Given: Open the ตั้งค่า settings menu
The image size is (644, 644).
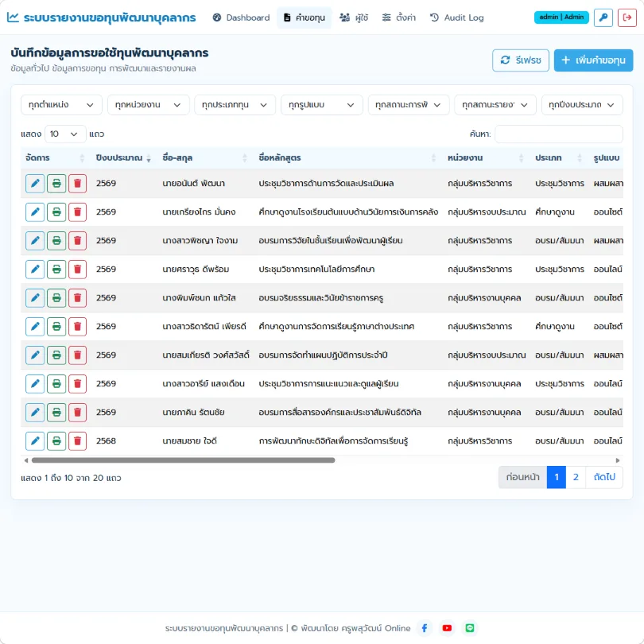Looking at the screenshot, I should pyautogui.click(x=399, y=17).
